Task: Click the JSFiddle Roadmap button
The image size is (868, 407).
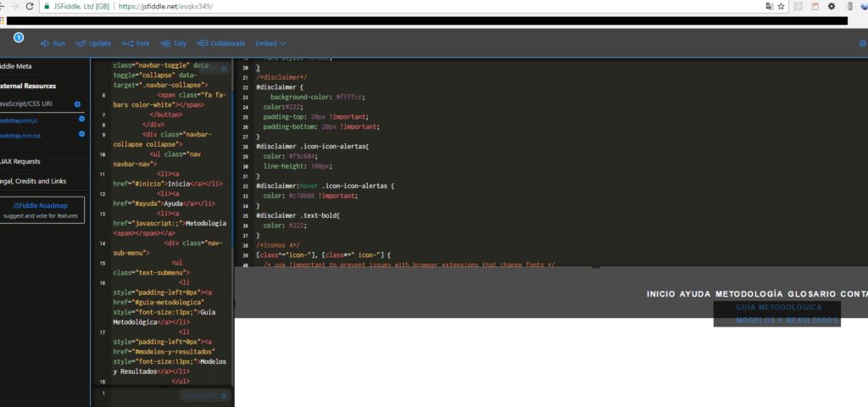Action: pyautogui.click(x=41, y=209)
